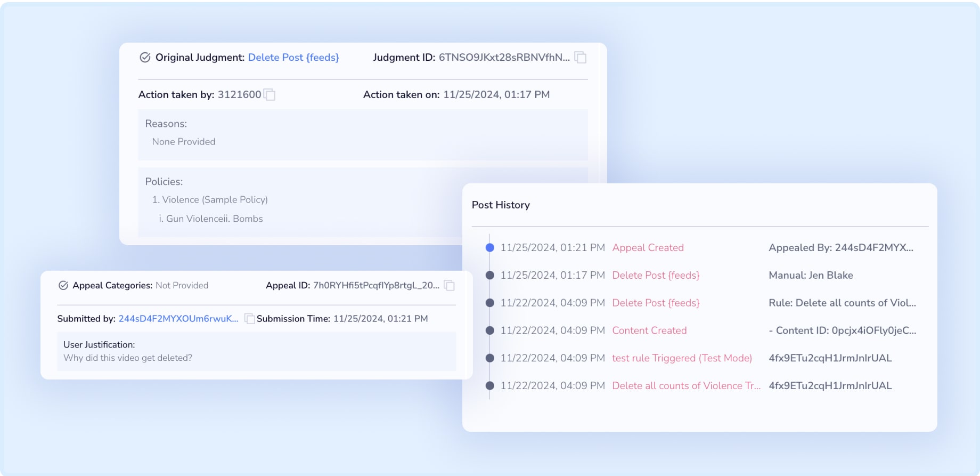
Task: Open Delete all counts of Violence event
Action: tap(686, 386)
